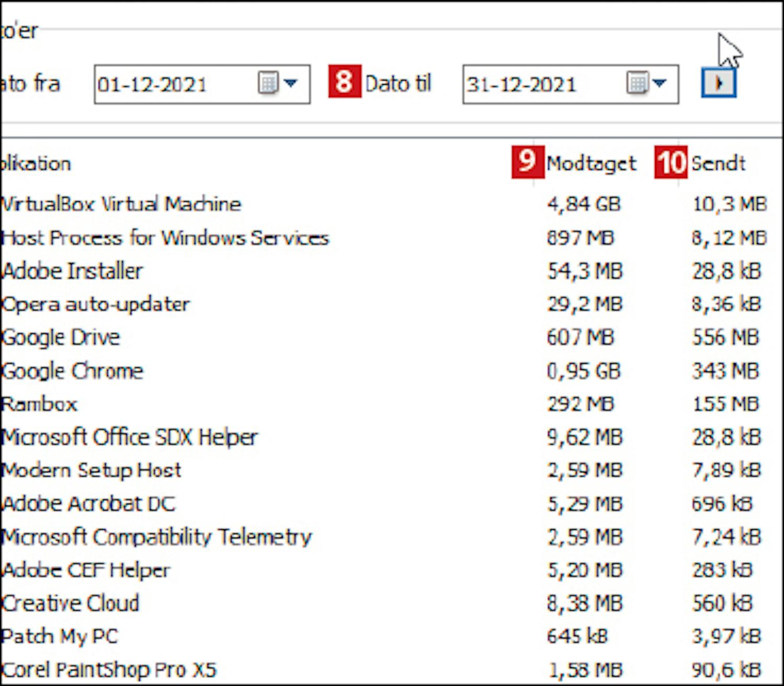Select the Rambox entry
This screenshot has height=686, width=784.
point(40,404)
